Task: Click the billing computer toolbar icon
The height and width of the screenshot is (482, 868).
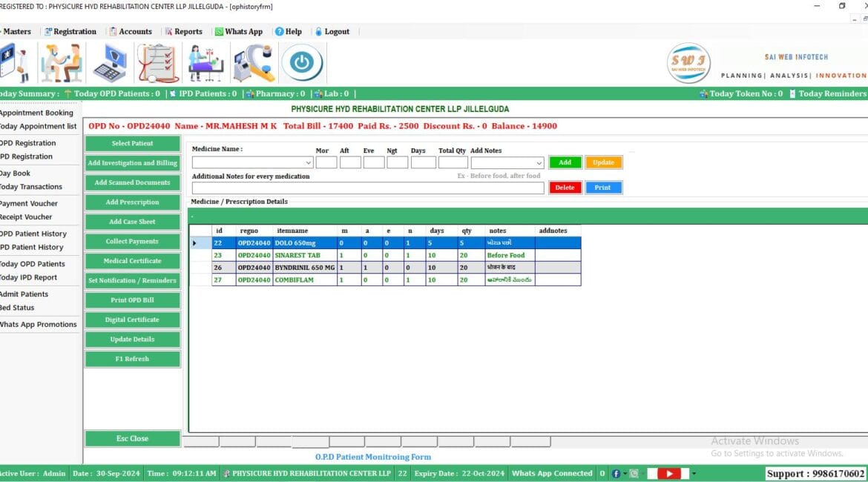Action: [x=111, y=62]
